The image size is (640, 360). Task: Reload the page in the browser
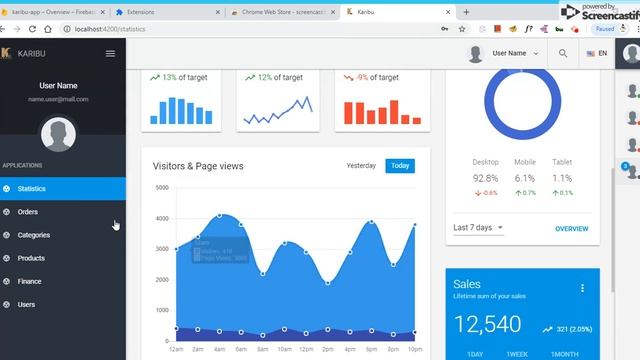click(x=32, y=29)
